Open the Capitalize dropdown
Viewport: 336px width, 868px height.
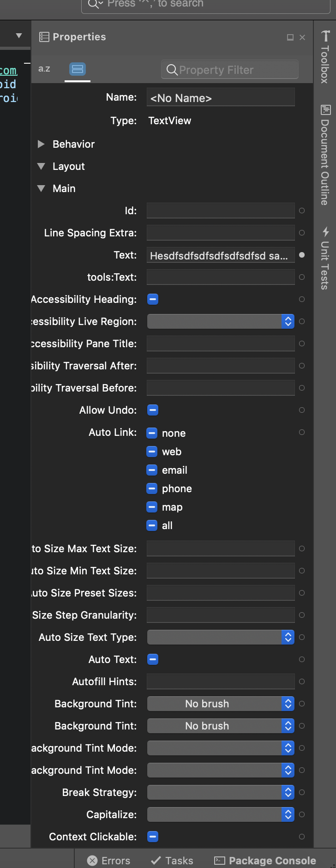click(287, 814)
